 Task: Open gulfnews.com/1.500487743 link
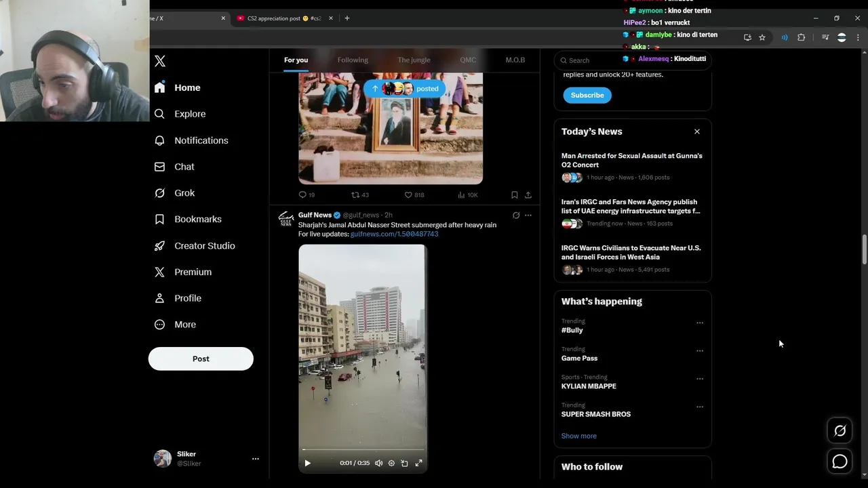click(x=394, y=234)
